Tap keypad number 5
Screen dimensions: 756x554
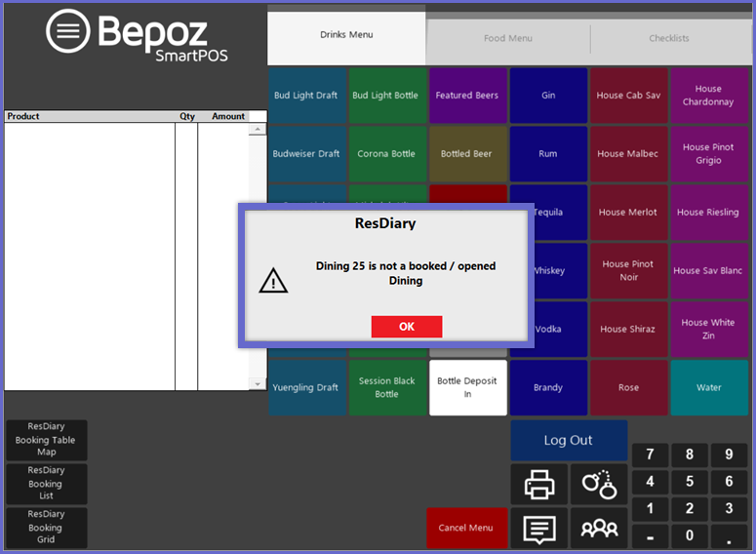(x=690, y=482)
